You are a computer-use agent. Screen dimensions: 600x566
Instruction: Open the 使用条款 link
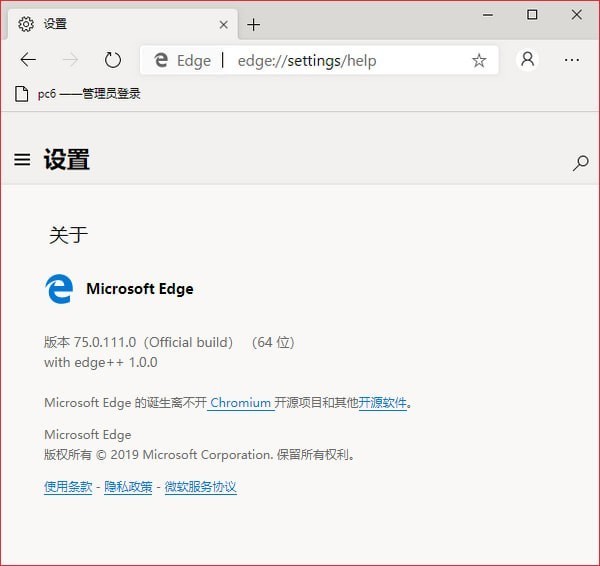pos(68,487)
